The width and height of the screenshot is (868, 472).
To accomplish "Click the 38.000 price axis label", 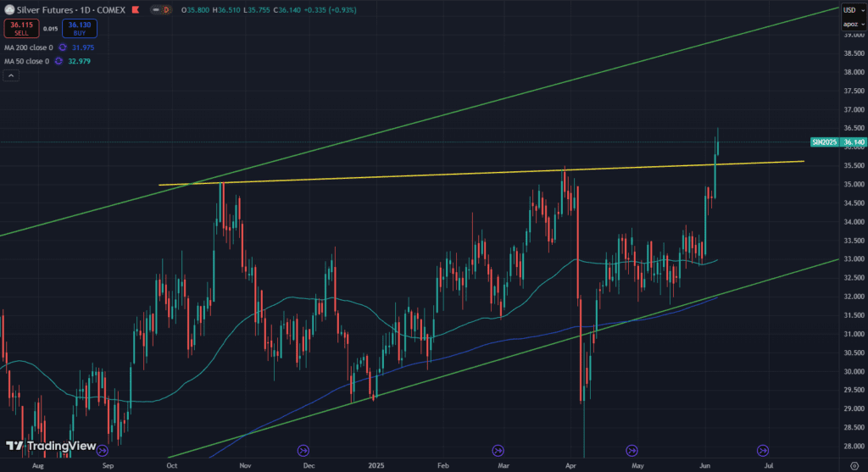I will [854, 73].
